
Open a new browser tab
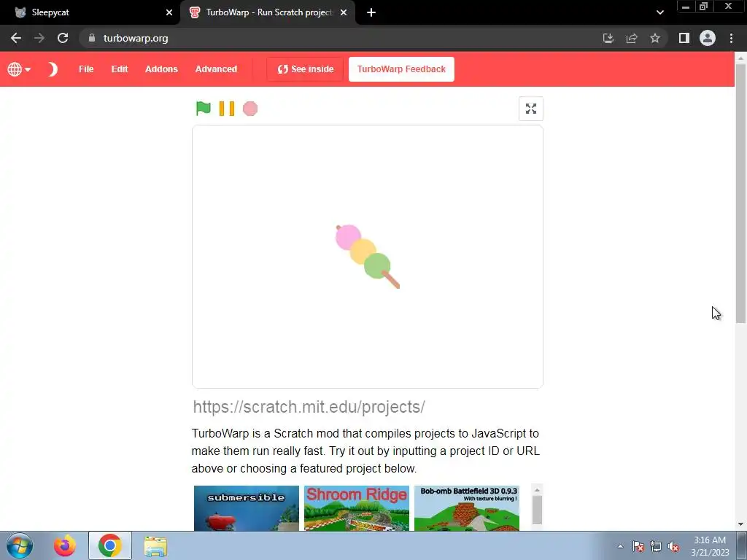click(x=371, y=12)
